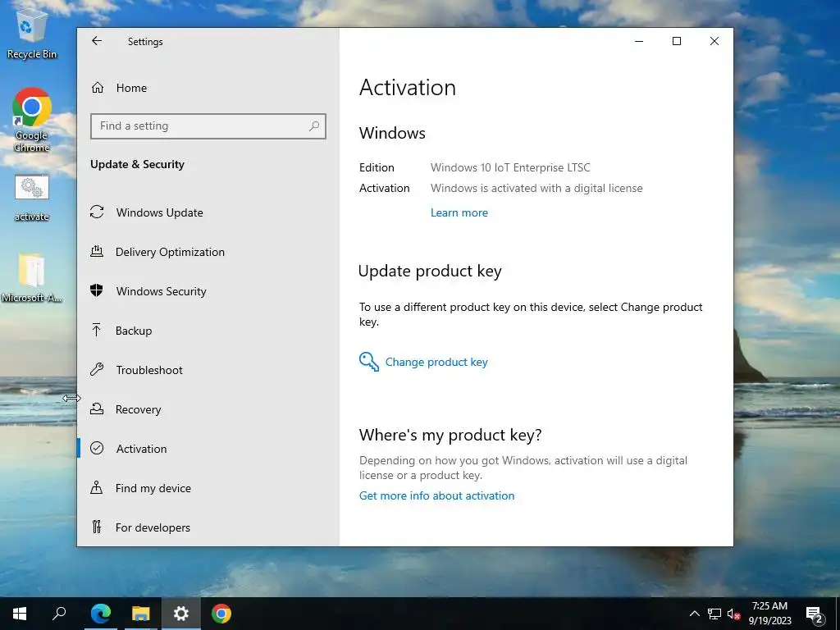The height and width of the screenshot is (630, 840).
Task: Click the Windows Update refresh-arrows icon
Action: 97,212
